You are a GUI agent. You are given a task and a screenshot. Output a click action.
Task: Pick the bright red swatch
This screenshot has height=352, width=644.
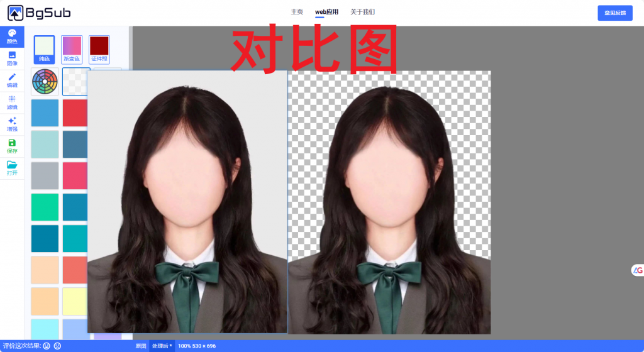[x=75, y=113]
